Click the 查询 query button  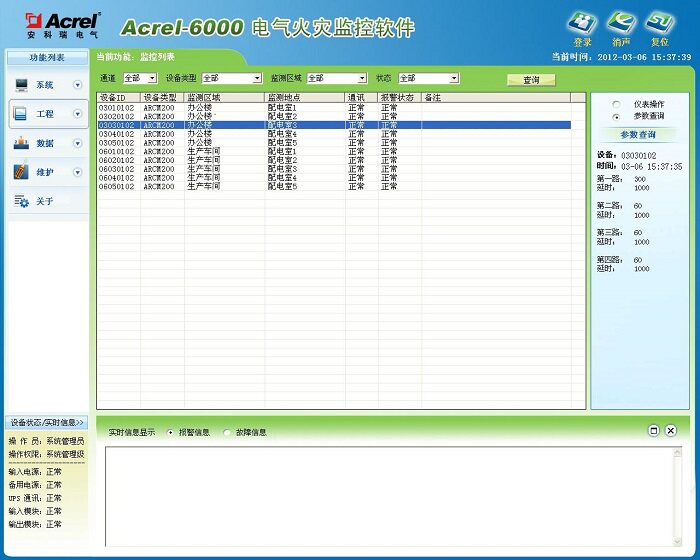531,80
